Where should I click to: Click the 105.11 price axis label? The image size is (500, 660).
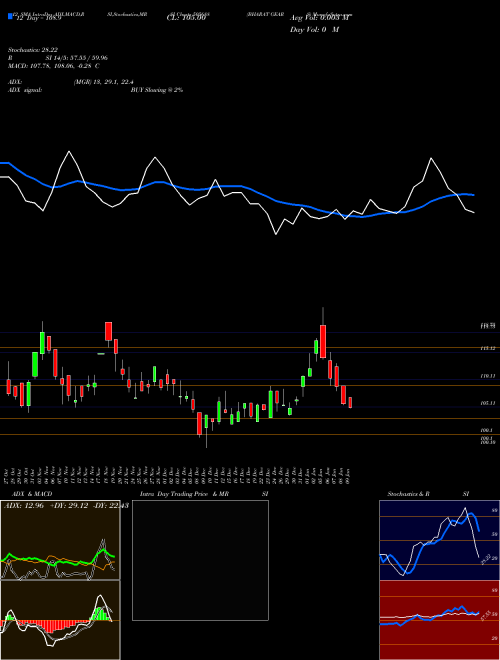coord(489,403)
